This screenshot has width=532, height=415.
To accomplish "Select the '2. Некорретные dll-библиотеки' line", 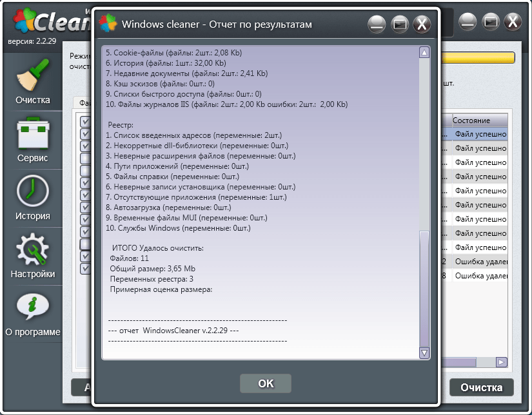I will (x=197, y=146).
